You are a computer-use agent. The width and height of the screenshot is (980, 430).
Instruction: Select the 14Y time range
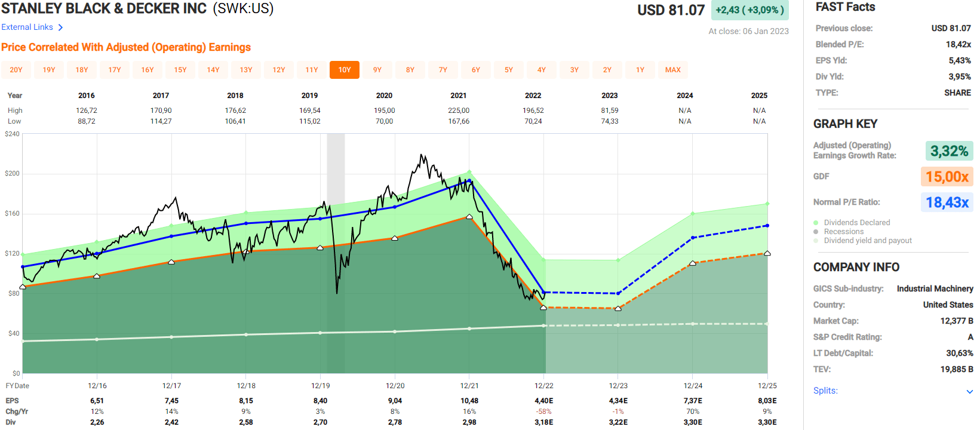pos(213,70)
